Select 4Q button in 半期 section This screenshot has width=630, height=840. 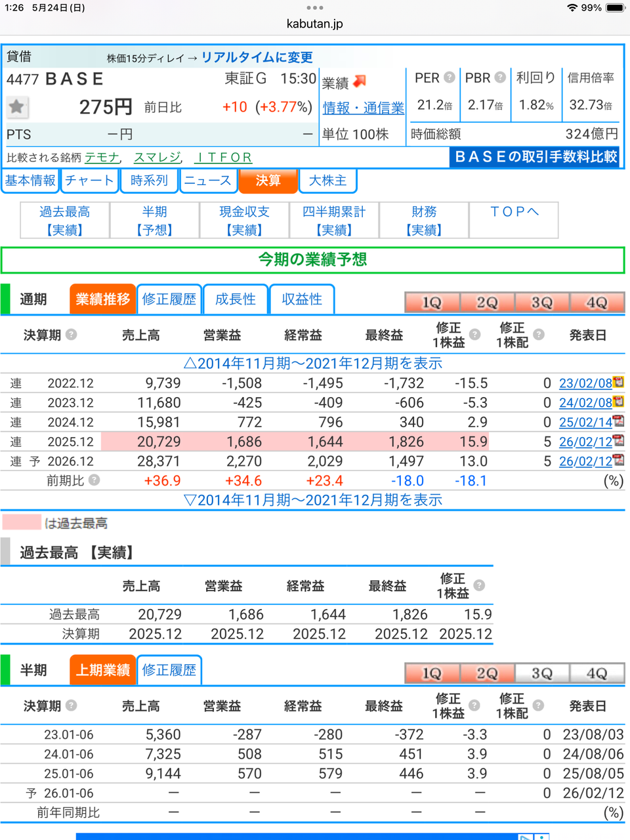[597, 673]
